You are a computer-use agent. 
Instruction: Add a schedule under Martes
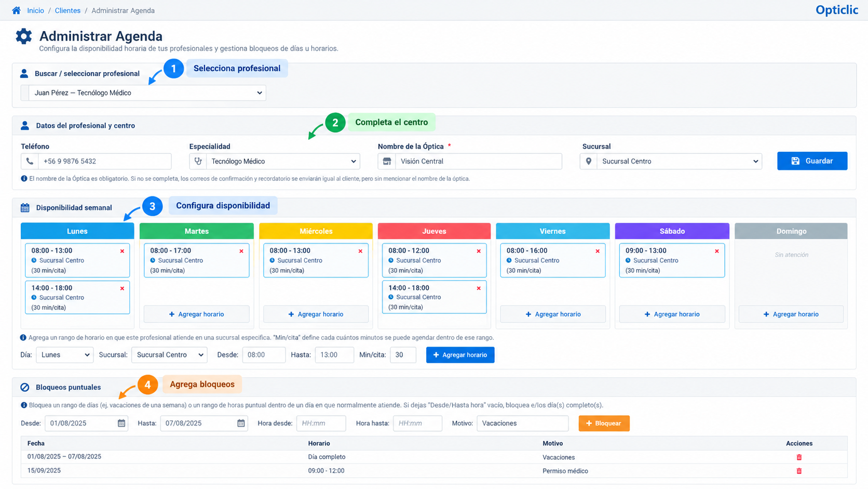[x=196, y=314]
